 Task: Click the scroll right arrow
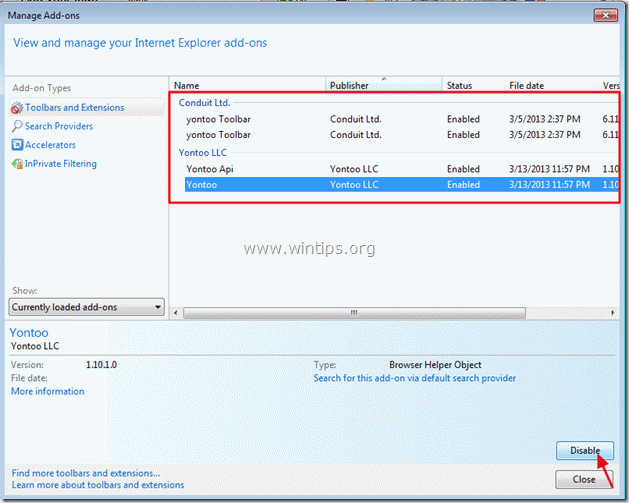point(613,312)
